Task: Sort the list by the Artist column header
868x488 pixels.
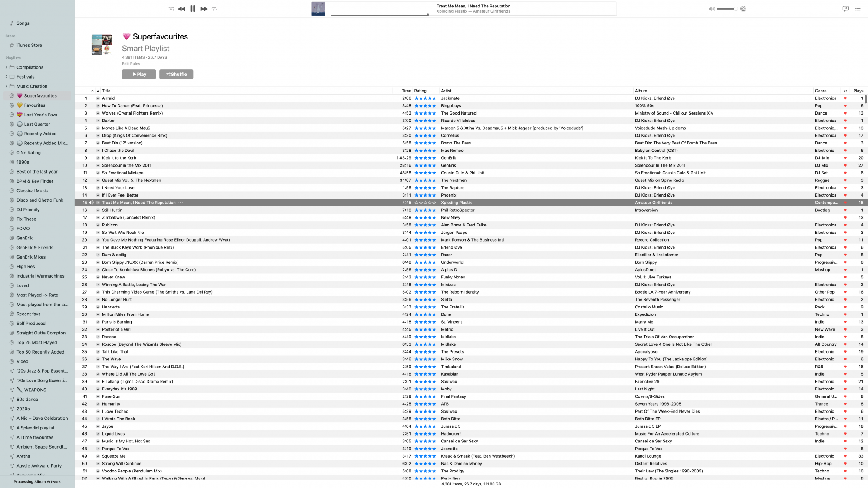Action: pyautogui.click(x=446, y=91)
